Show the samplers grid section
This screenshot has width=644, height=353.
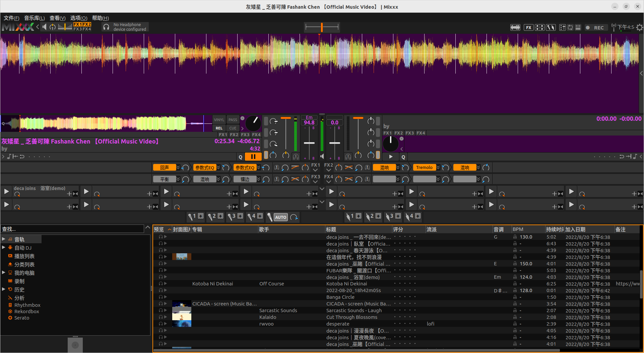tap(539, 27)
